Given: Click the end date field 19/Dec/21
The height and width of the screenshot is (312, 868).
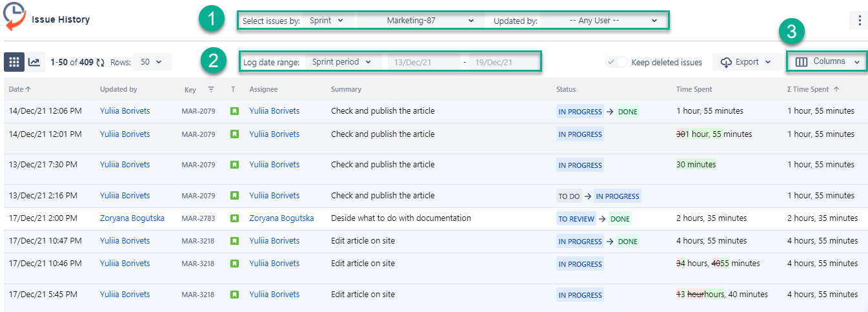Looking at the screenshot, I should (504, 62).
